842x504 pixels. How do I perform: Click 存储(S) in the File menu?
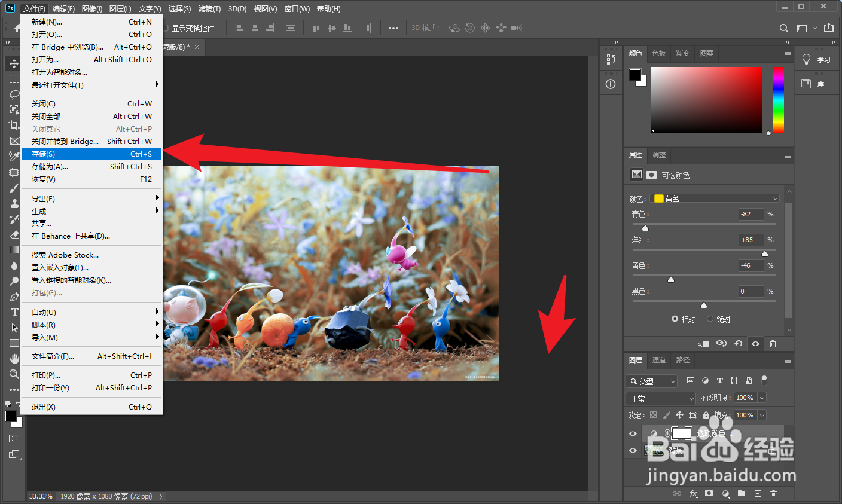tap(91, 154)
